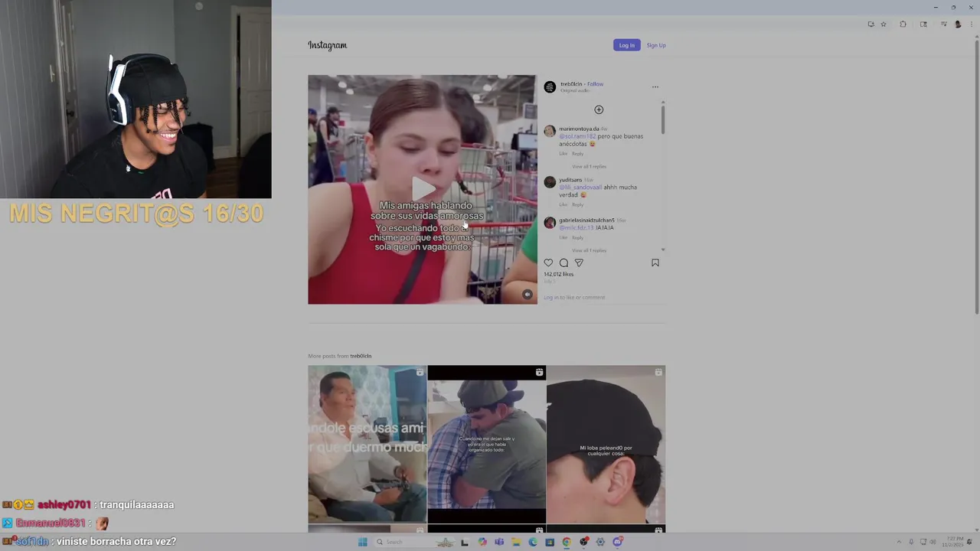Open the 'escusas' man-sitting reel thumbnail
Screen dimensions: 980x551
click(367, 444)
